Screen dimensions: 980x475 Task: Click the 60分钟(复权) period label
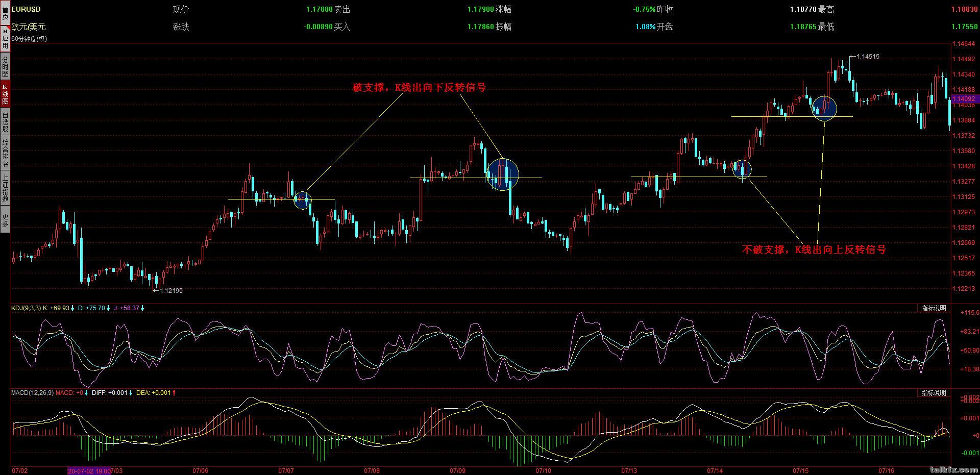coord(29,39)
